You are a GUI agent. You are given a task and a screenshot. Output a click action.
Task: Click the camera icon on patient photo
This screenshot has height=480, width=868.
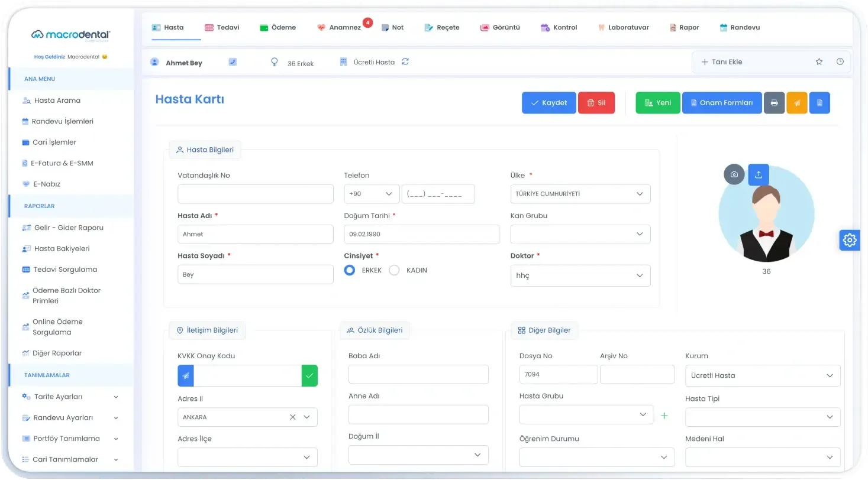pos(734,174)
